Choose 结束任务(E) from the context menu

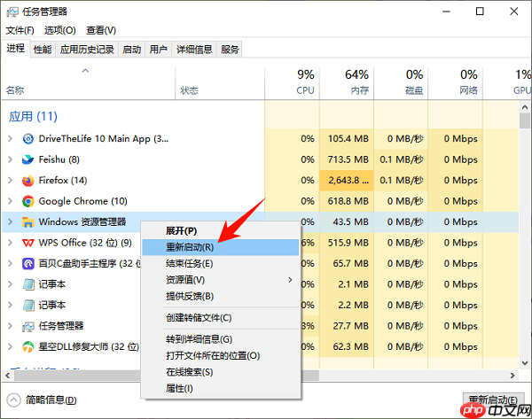pos(189,263)
